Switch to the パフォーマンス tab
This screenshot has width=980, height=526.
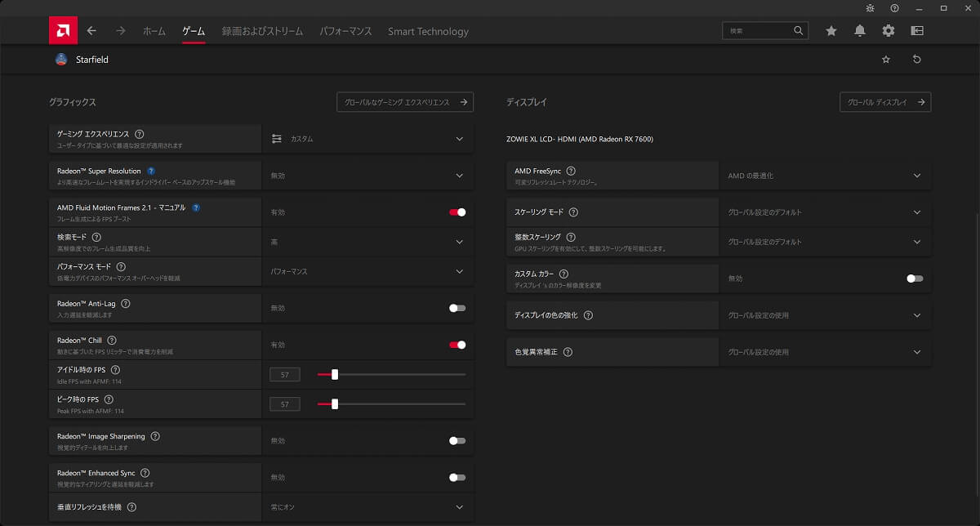point(345,31)
